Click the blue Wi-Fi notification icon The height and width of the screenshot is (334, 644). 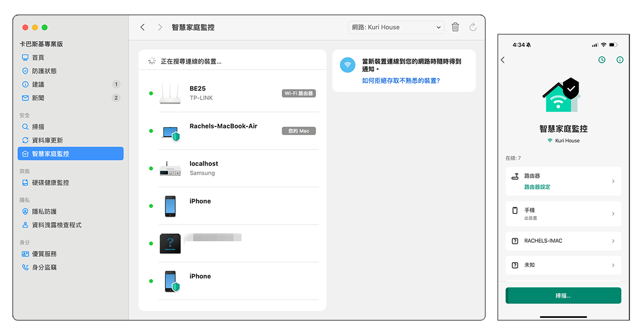click(348, 65)
